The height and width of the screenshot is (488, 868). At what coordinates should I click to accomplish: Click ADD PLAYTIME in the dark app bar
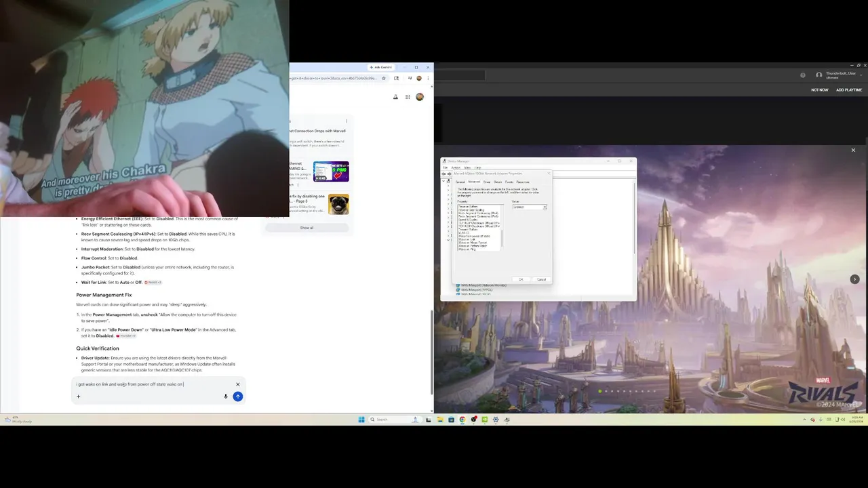tap(849, 89)
